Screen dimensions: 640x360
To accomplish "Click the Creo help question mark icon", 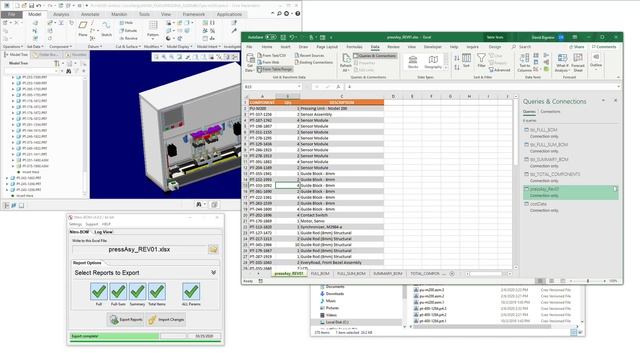I will tap(298, 13).
